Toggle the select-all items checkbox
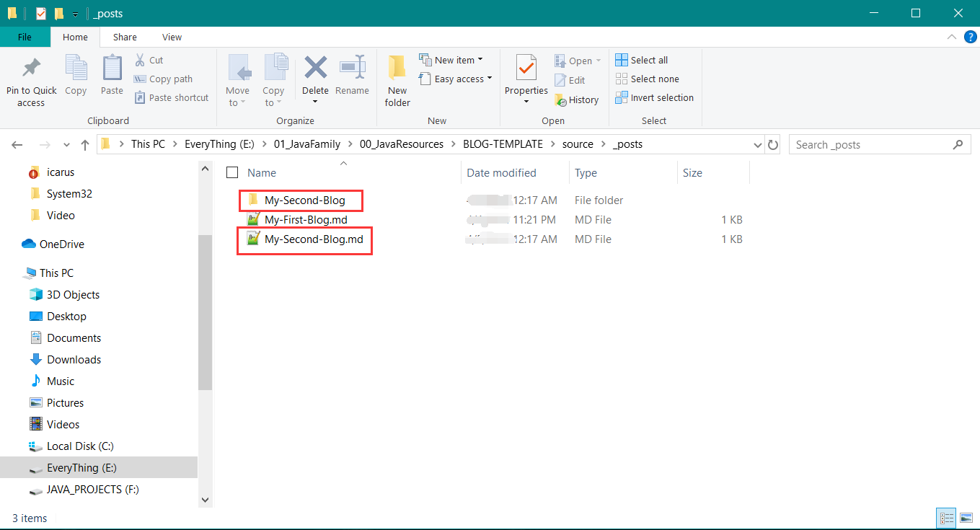This screenshot has width=980, height=530. [x=232, y=172]
